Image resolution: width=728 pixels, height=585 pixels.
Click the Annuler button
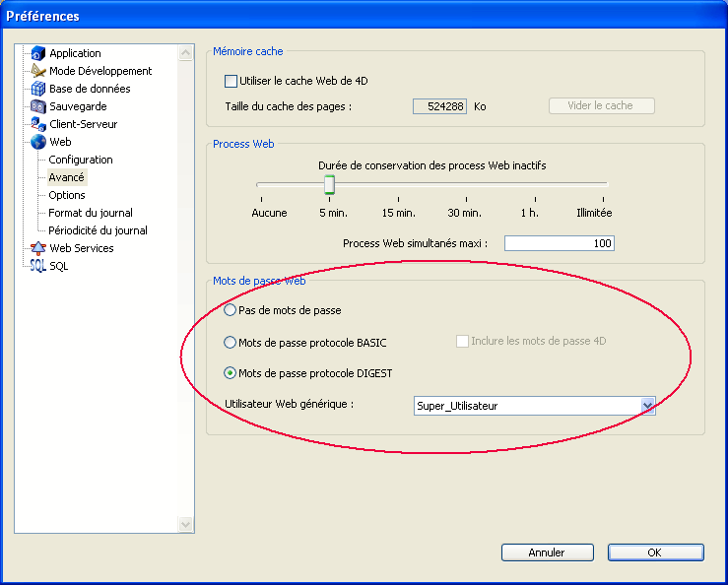pos(547,552)
